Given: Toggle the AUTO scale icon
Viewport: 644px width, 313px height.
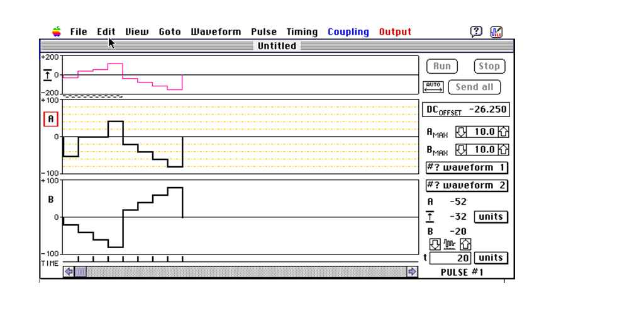Looking at the screenshot, I should (433, 87).
